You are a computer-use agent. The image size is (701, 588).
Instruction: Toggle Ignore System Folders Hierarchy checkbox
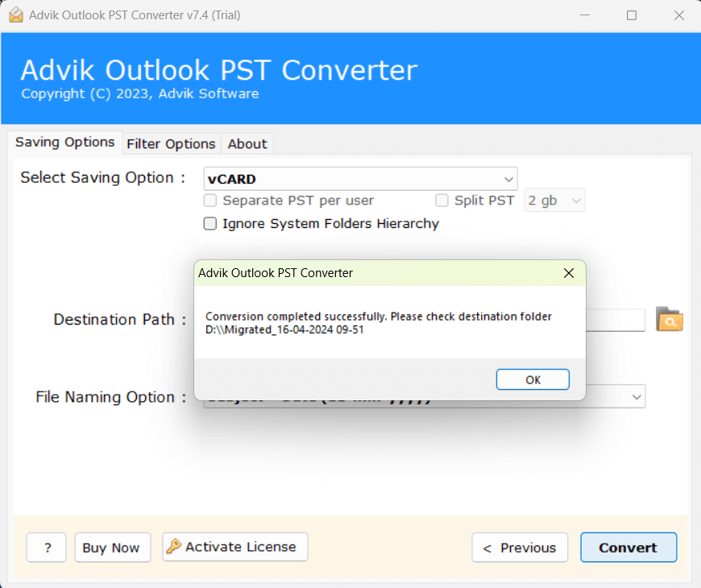210,223
